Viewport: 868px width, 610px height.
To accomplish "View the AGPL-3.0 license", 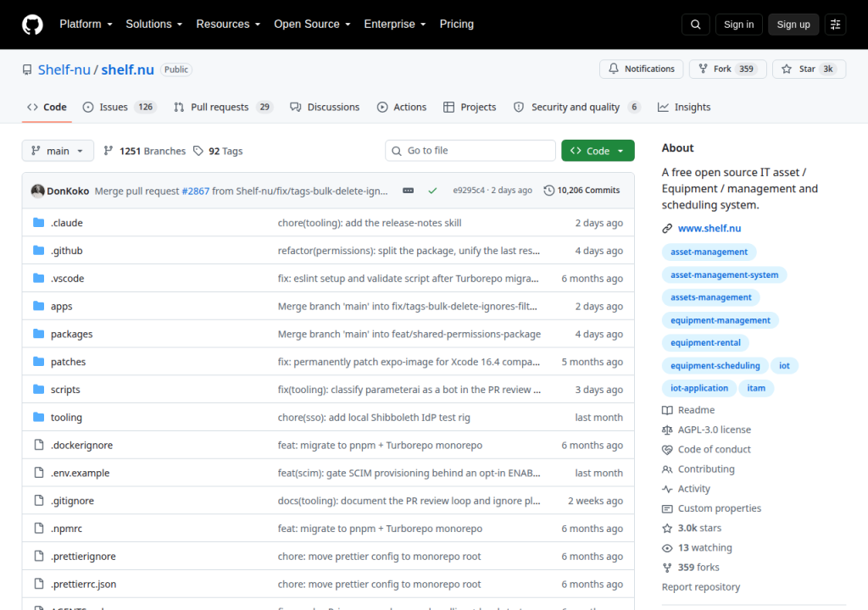I will tap(706, 430).
